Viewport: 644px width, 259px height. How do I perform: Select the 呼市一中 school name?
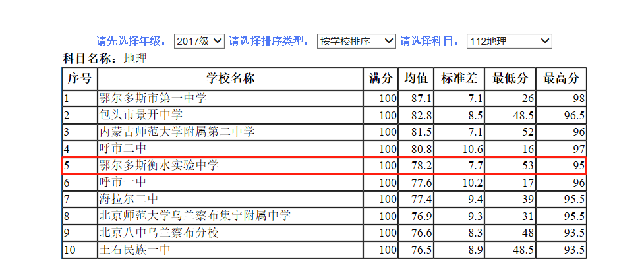[123, 183]
